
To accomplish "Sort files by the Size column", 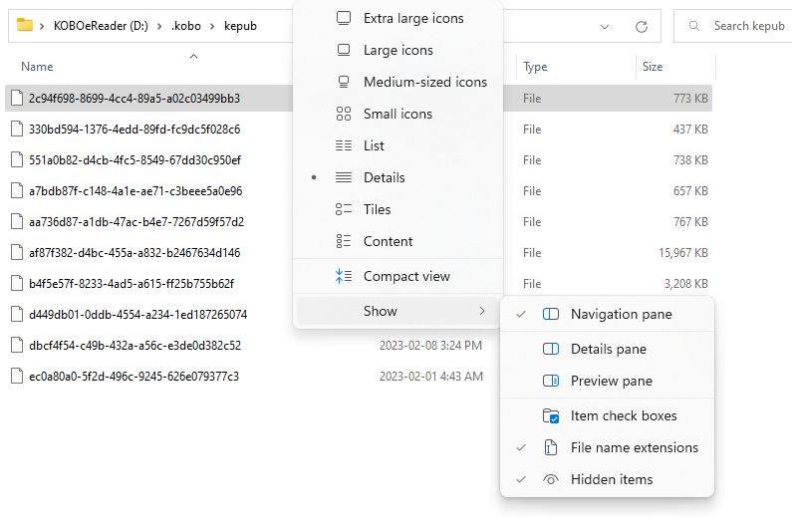I will click(x=653, y=67).
